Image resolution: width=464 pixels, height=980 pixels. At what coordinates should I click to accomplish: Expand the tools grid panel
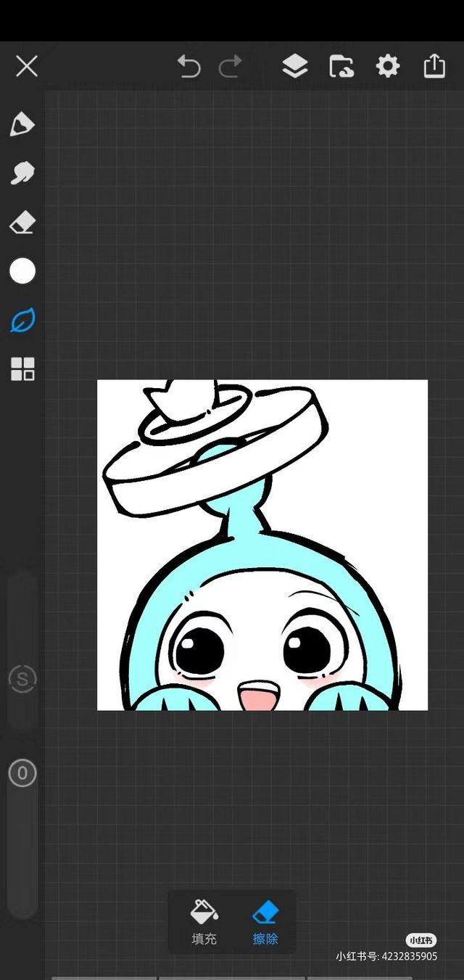pyautogui.click(x=22, y=368)
